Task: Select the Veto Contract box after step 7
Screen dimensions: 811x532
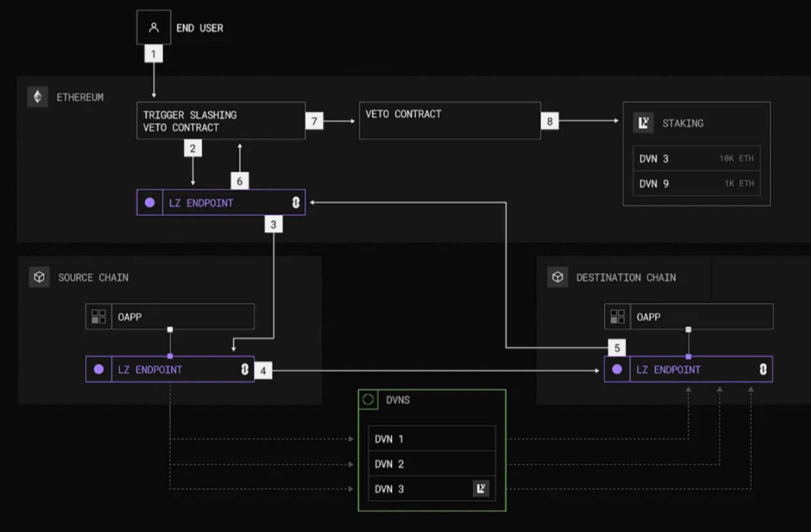Action: [x=449, y=120]
